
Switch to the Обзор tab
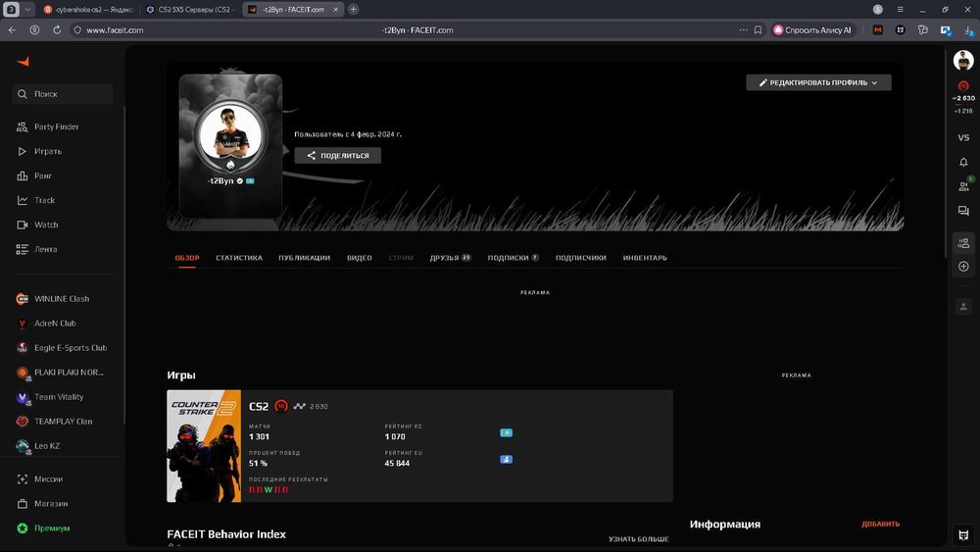click(x=187, y=258)
